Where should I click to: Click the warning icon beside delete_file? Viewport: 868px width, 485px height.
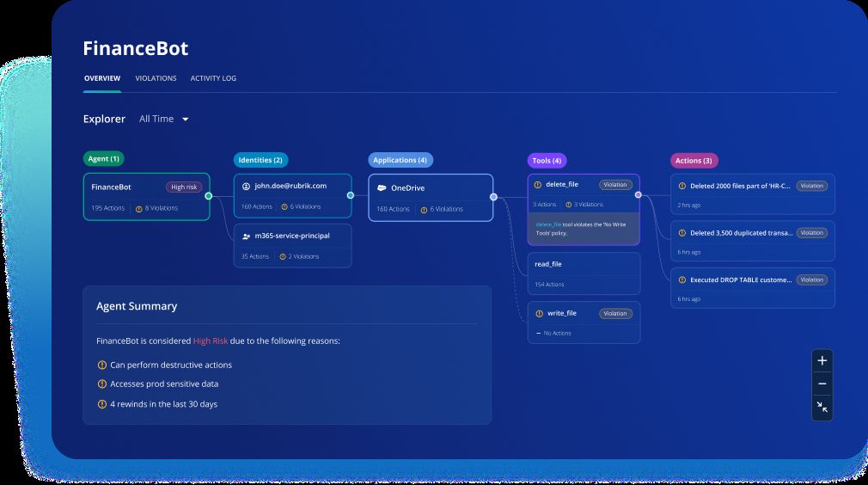point(538,185)
